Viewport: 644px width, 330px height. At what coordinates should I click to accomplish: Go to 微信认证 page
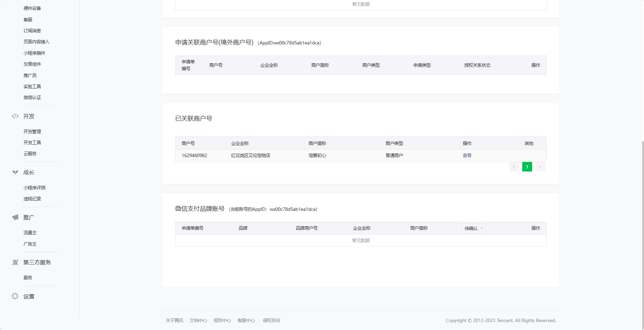(32, 97)
